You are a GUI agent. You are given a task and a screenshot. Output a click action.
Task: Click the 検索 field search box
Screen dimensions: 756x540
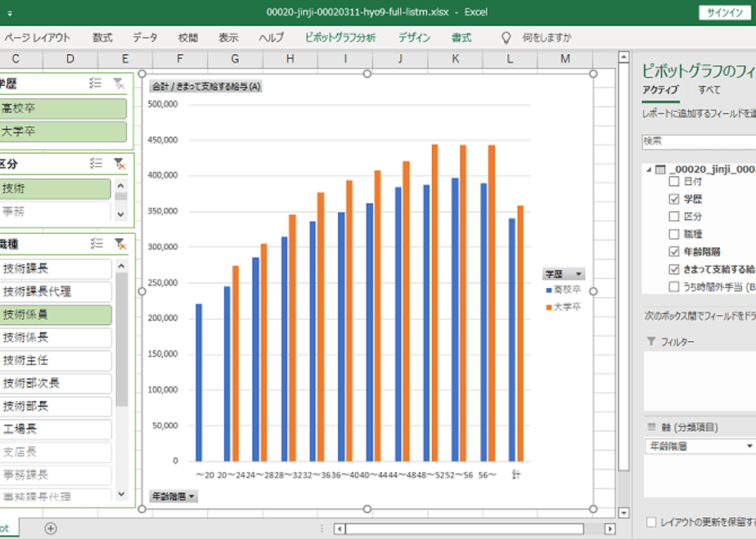699,142
